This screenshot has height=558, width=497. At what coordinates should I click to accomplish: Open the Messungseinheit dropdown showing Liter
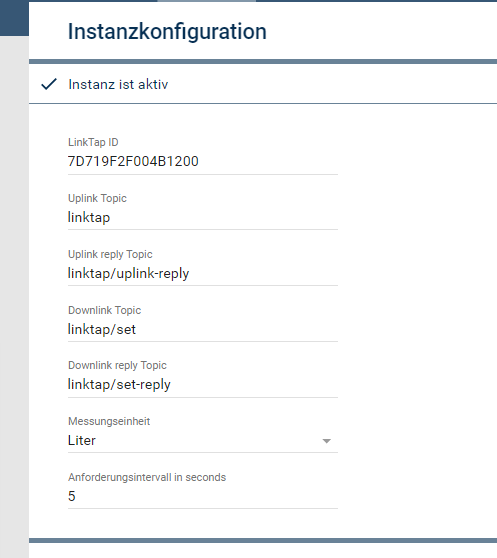202,441
